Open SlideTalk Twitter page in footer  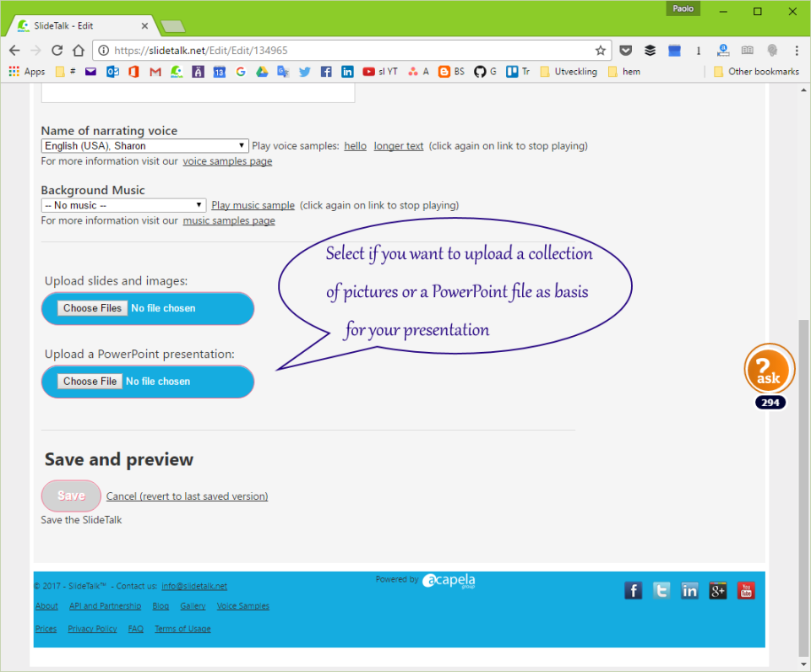[661, 590]
